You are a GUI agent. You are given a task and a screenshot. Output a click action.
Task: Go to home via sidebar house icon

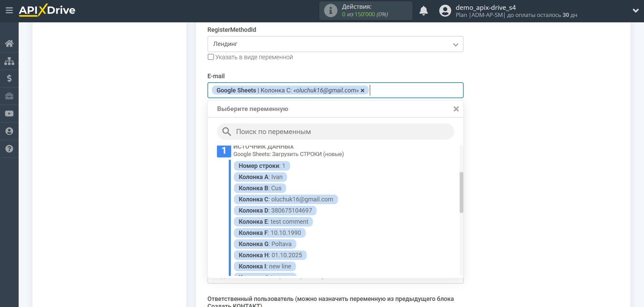[9, 43]
